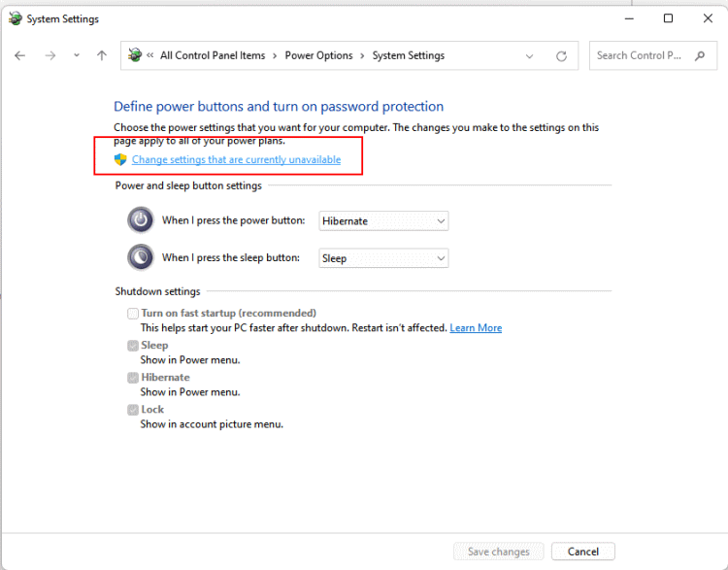Open the sleep button action dropdown
This screenshot has width=728, height=570.
tap(383, 258)
